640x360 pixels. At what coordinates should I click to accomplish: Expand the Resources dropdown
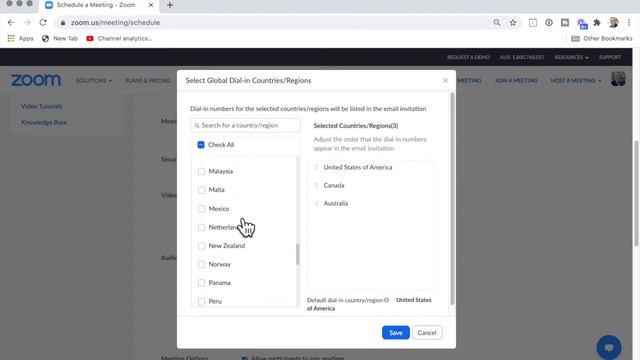click(571, 57)
